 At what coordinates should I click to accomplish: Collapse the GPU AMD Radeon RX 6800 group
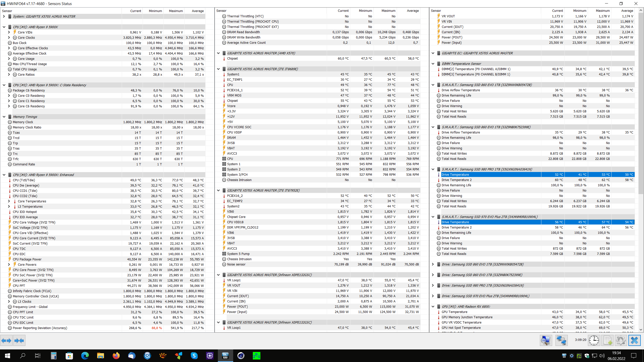point(433,307)
